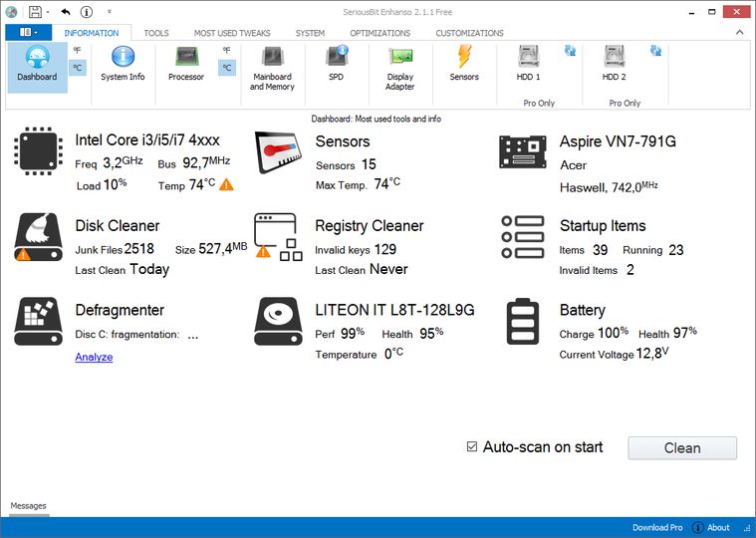Click the Download Pro link
This screenshot has width=756, height=538.
tap(657, 527)
